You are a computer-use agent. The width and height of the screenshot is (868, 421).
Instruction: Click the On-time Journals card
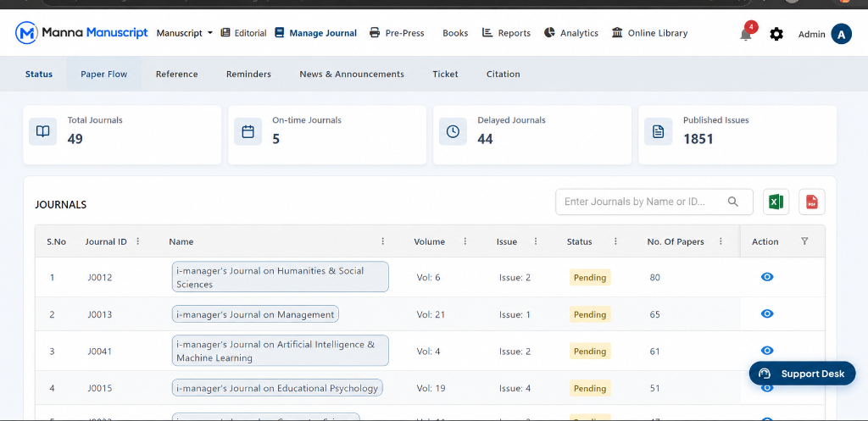(327, 135)
